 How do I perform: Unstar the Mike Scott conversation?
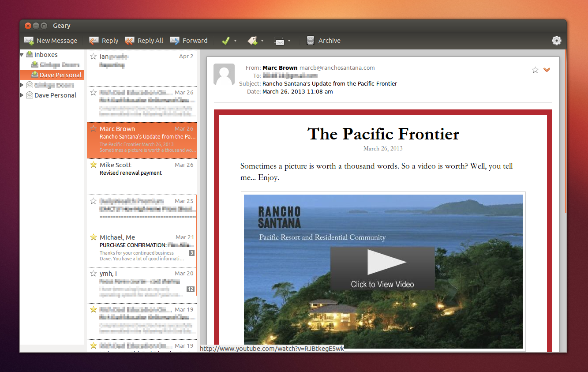click(x=94, y=165)
